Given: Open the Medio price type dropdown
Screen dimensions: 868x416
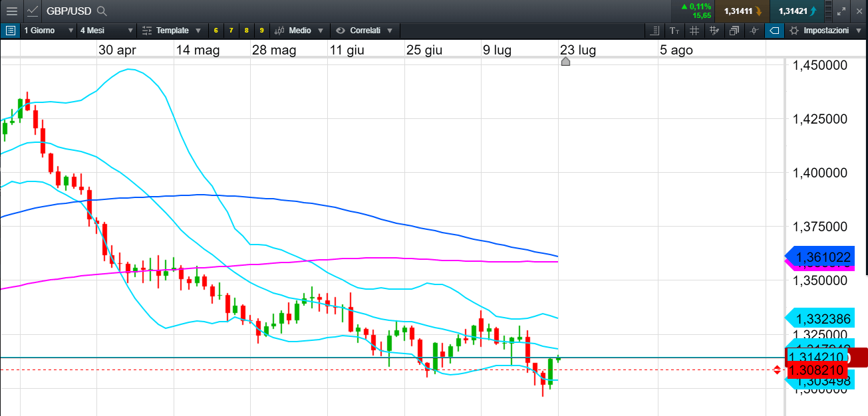Looking at the screenshot, I should (299, 31).
